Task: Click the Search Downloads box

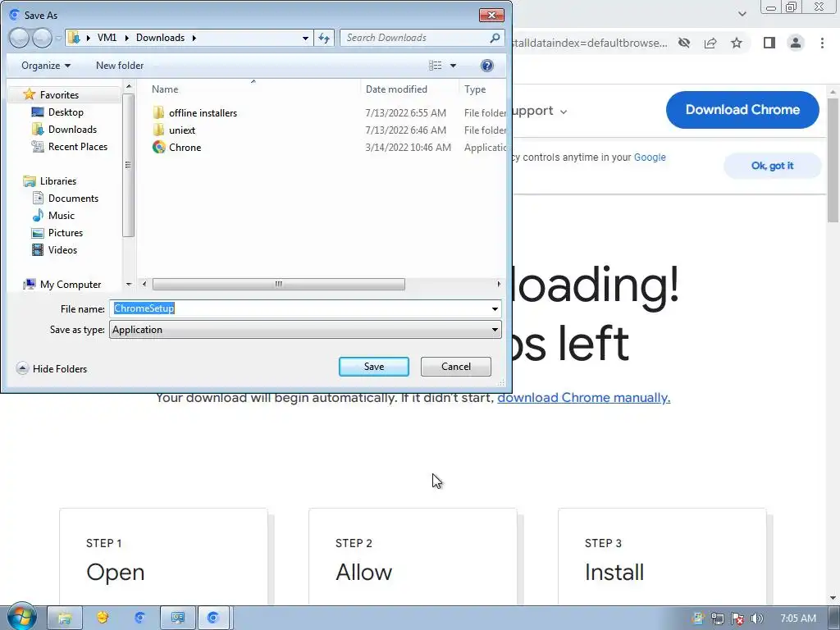Action: pyautogui.click(x=415, y=38)
